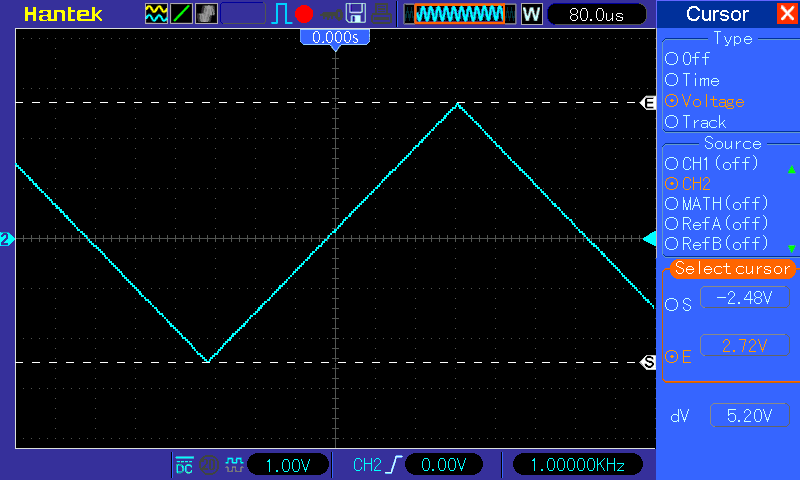Viewport: 800px width, 480px height.
Task: Click the 0.000s trigger position marker
Action: [335, 38]
